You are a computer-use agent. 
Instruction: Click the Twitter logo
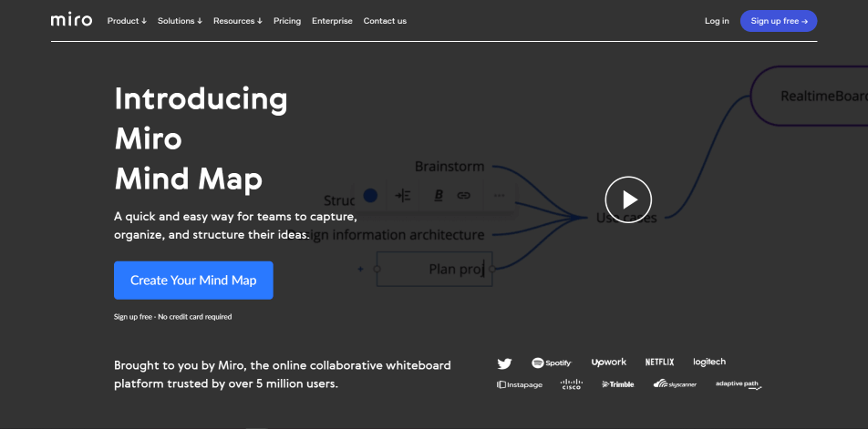[504, 363]
